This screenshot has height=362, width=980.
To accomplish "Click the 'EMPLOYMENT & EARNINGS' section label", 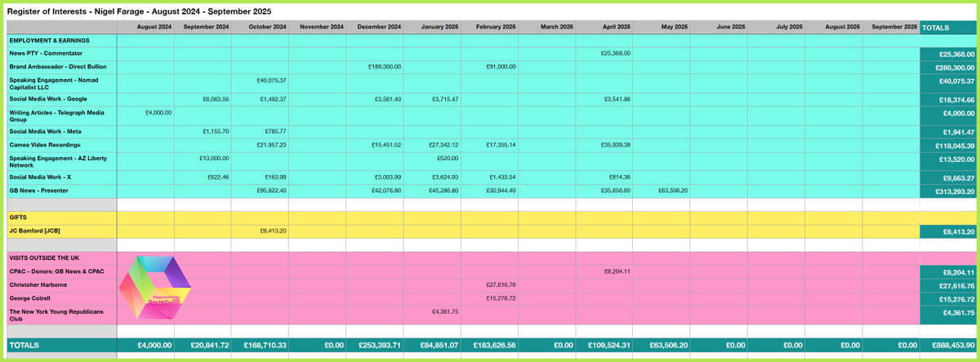I will (x=49, y=40).
